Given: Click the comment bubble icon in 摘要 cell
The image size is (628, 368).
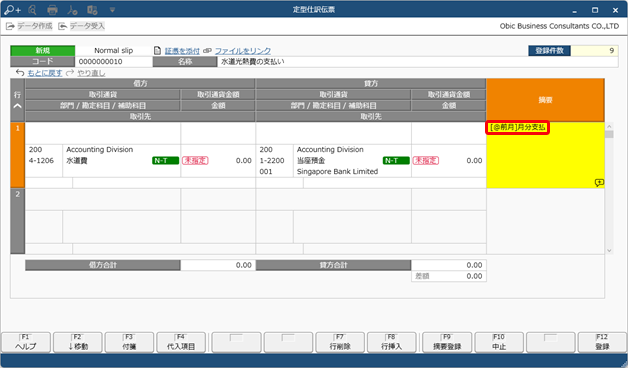Looking at the screenshot, I should point(599,183).
